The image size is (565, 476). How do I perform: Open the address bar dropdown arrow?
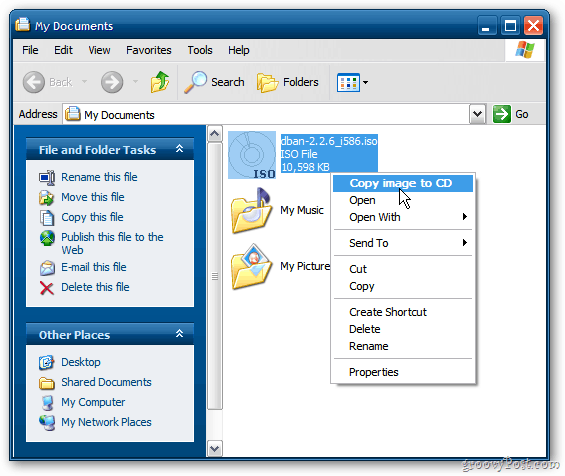[x=477, y=114]
